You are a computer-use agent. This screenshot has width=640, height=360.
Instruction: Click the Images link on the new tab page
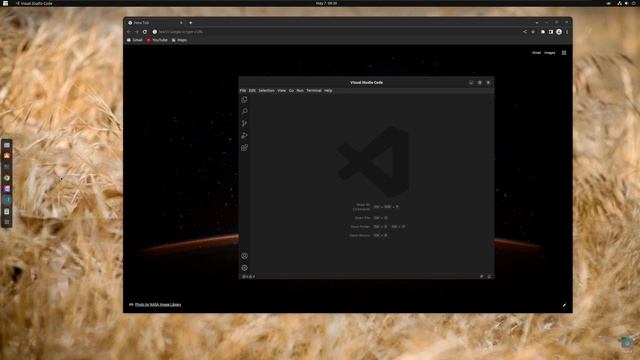click(x=549, y=53)
